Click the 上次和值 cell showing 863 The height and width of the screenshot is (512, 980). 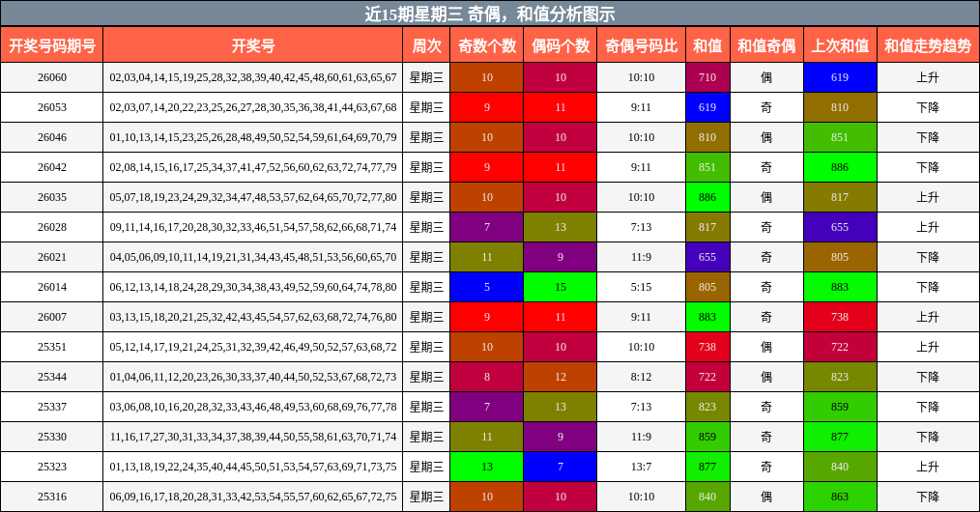(840, 497)
